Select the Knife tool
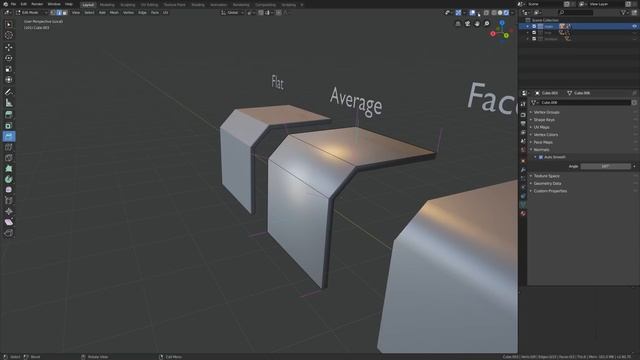Viewport: 640px width, 360px height. click(x=9, y=158)
